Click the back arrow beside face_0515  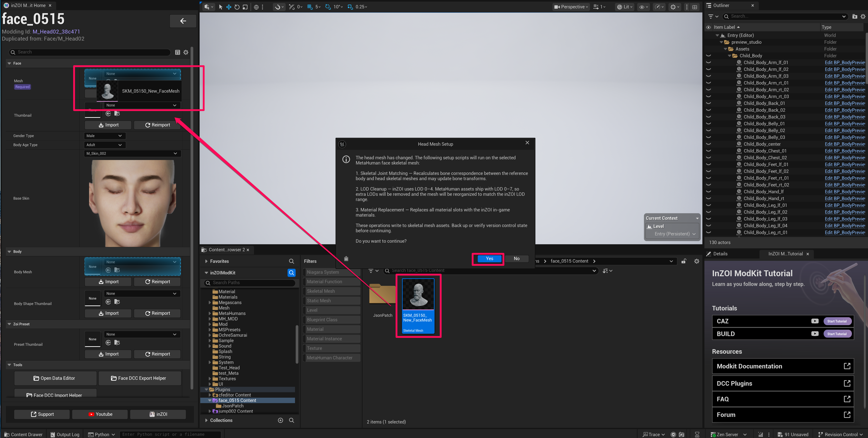[x=183, y=21]
